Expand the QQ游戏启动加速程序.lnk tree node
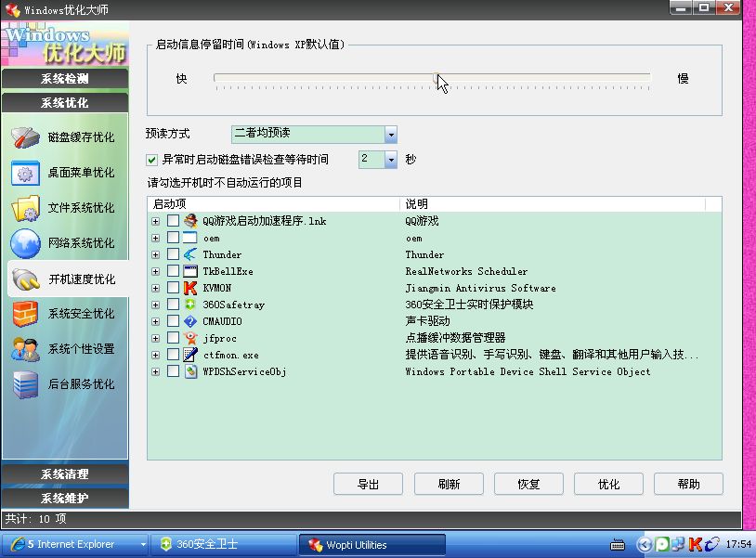This screenshot has height=558, width=756. coord(155,221)
